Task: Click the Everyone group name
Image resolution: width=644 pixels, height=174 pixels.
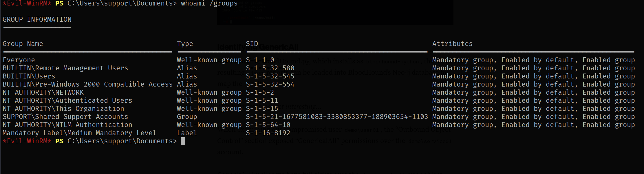Action: click(x=19, y=60)
